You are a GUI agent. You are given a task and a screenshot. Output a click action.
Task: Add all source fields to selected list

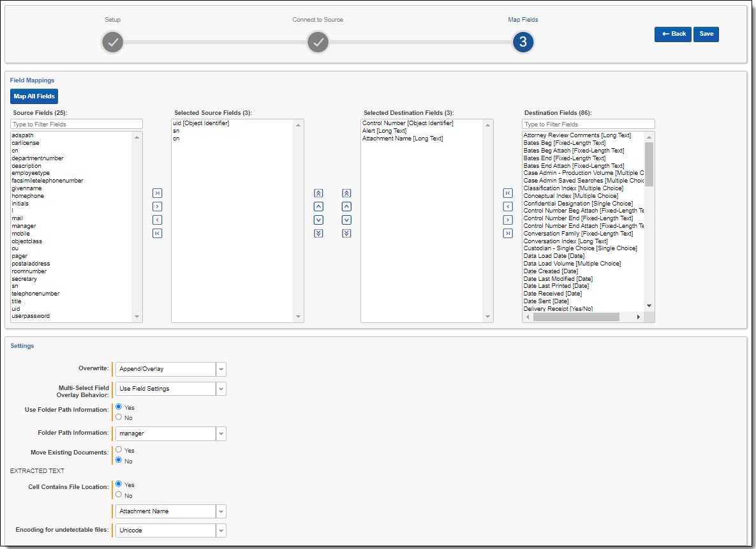(158, 193)
